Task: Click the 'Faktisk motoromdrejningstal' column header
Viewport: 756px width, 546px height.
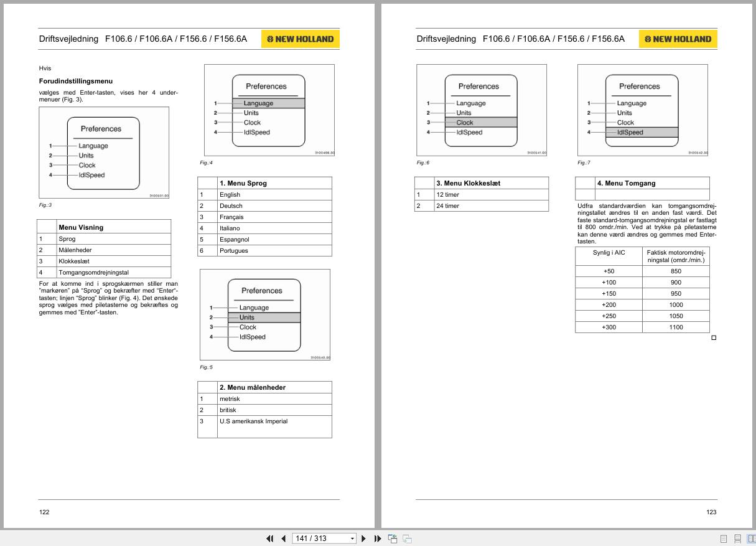Action: pos(676,256)
